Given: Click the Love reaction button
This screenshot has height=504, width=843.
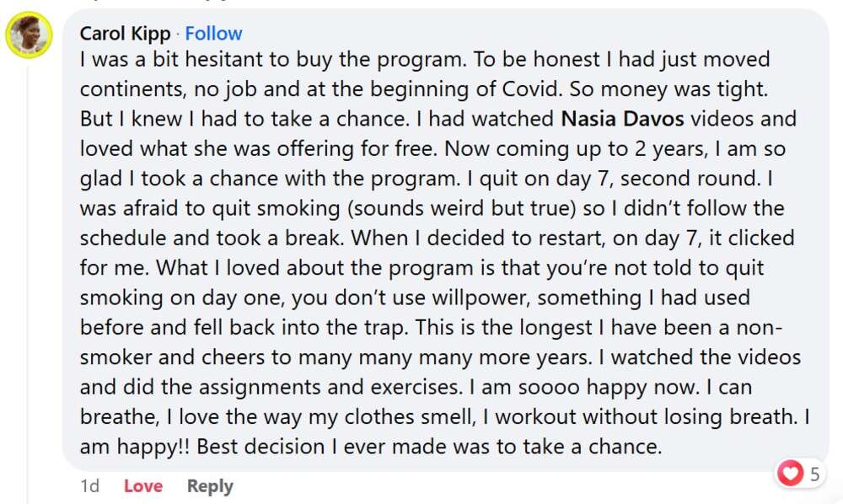Looking at the screenshot, I should click(143, 486).
